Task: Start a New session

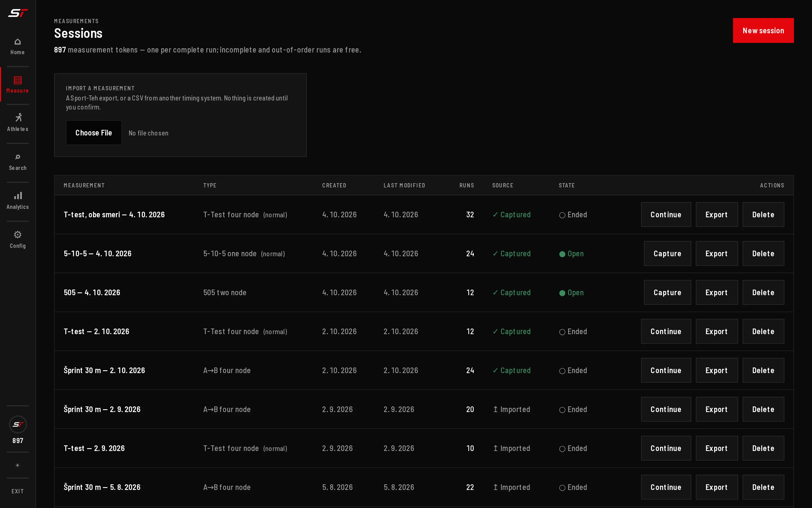Action: 763,30
